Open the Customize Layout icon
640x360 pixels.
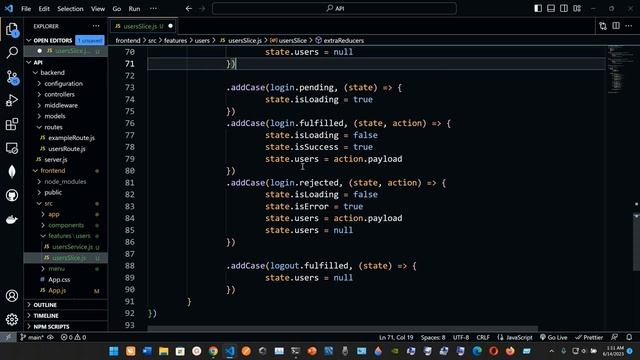[577, 9]
